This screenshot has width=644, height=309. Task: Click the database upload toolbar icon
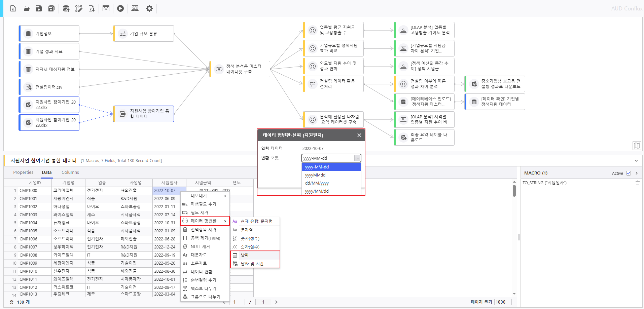66,8
